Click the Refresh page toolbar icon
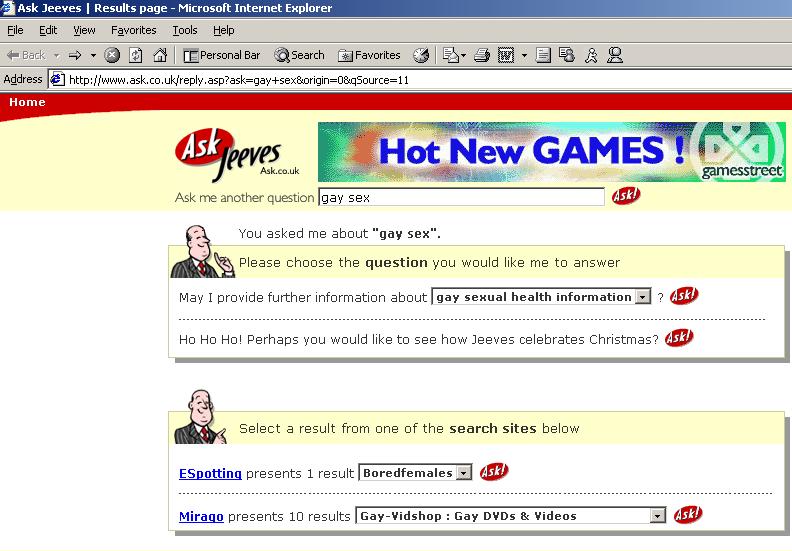 pyautogui.click(x=136, y=55)
